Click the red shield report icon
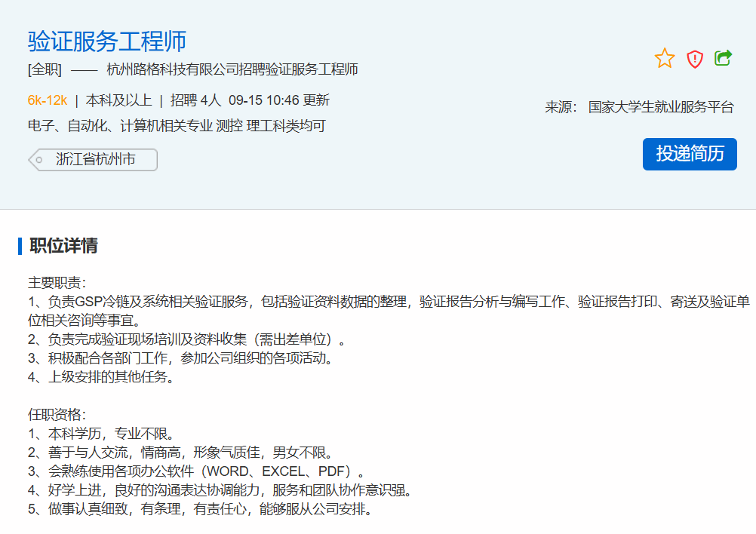The height and width of the screenshot is (534, 756). pyautogui.click(x=694, y=59)
